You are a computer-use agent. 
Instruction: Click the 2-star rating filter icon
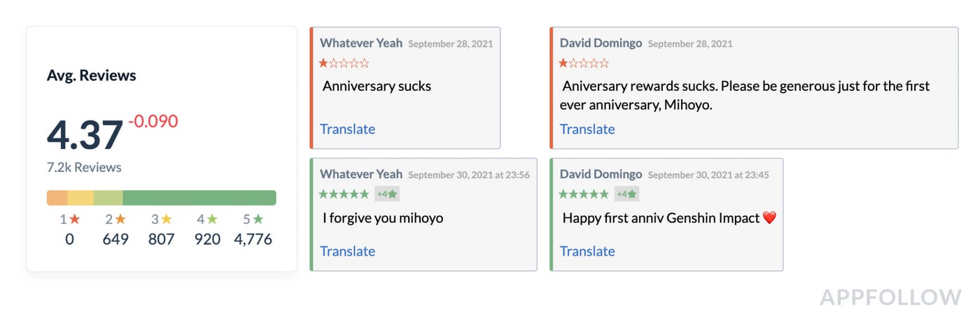coord(120,220)
